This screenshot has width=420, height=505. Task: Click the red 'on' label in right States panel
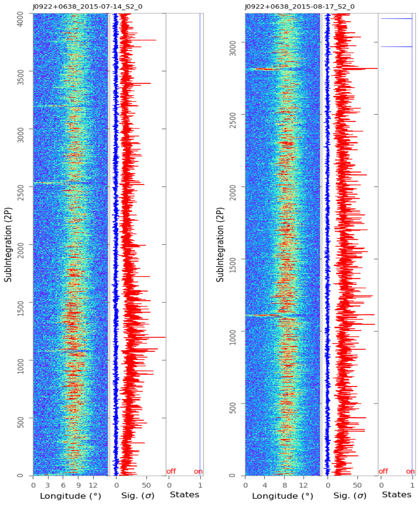[x=410, y=471]
